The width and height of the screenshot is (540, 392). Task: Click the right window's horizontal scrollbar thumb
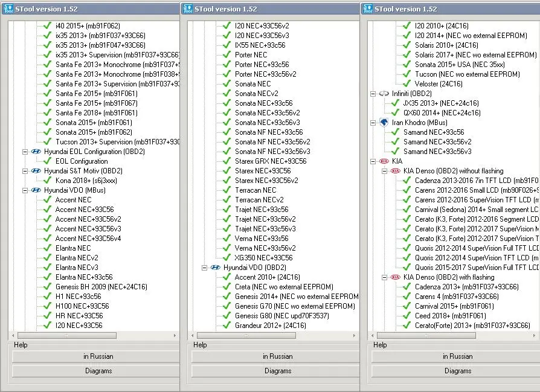click(x=426, y=335)
